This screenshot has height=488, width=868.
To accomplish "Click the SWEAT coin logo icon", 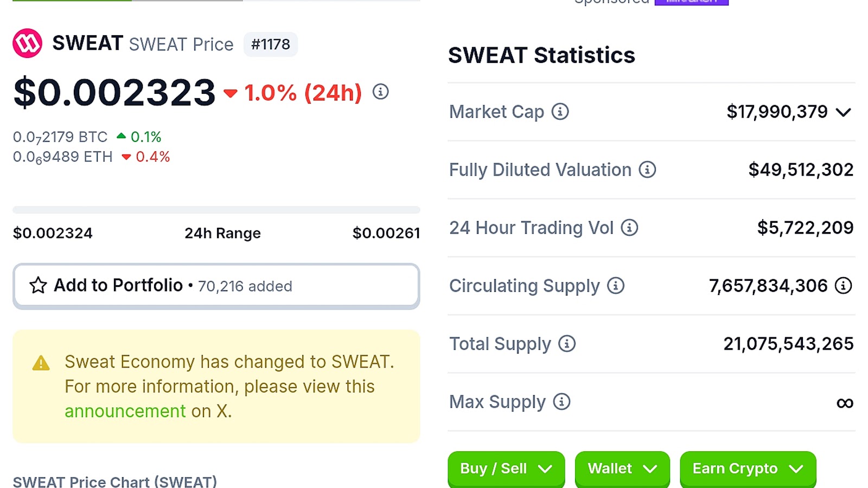I will [27, 43].
